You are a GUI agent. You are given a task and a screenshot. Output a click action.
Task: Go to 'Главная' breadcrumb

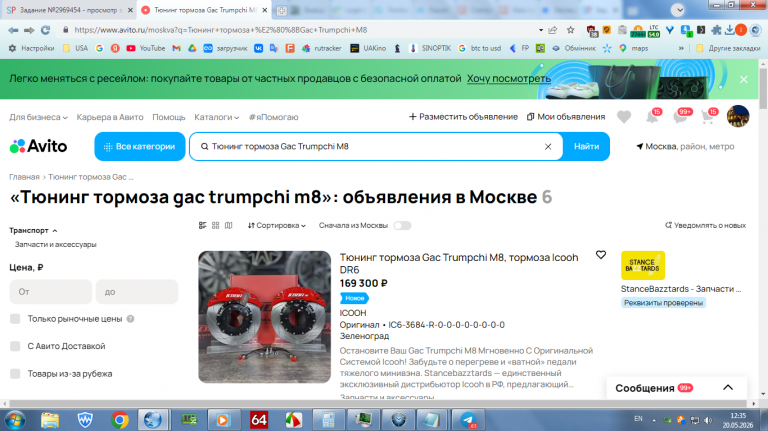tap(24, 177)
